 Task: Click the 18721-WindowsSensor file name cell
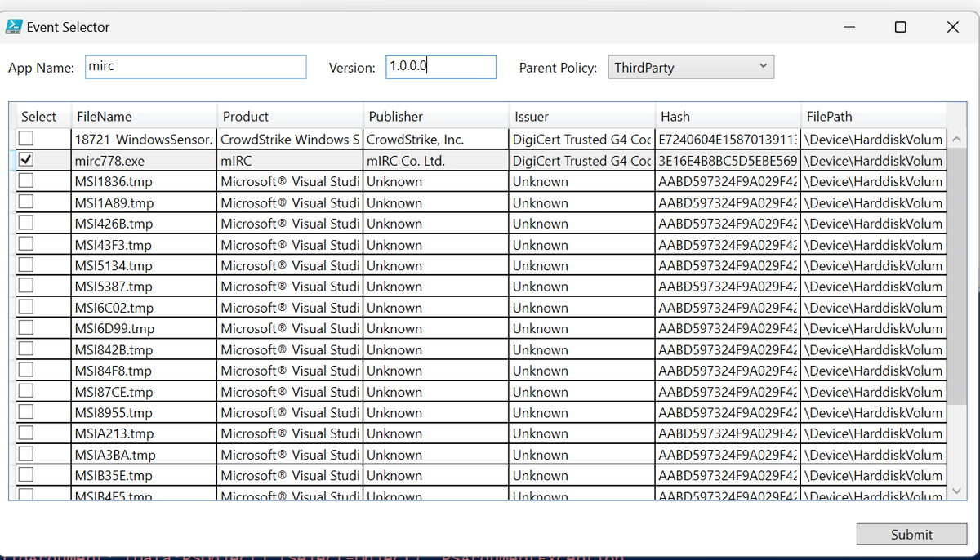pyautogui.click(x=144, y=140)
